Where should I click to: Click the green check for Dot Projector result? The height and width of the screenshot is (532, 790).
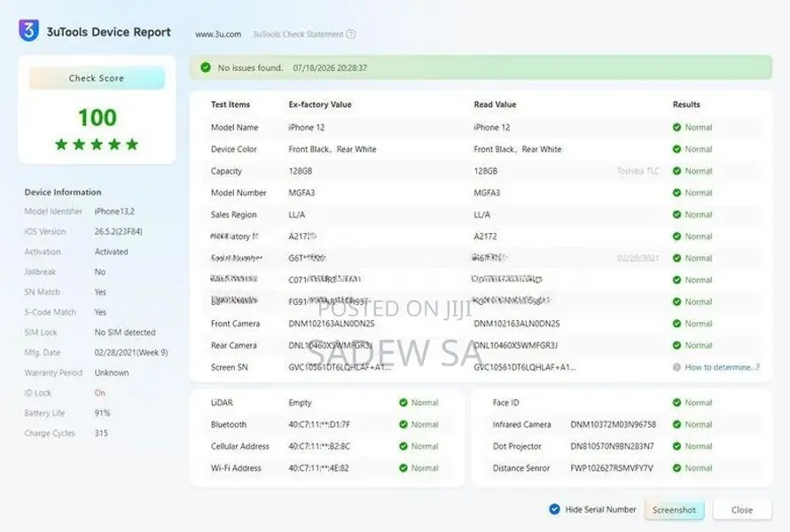(677, 446)
